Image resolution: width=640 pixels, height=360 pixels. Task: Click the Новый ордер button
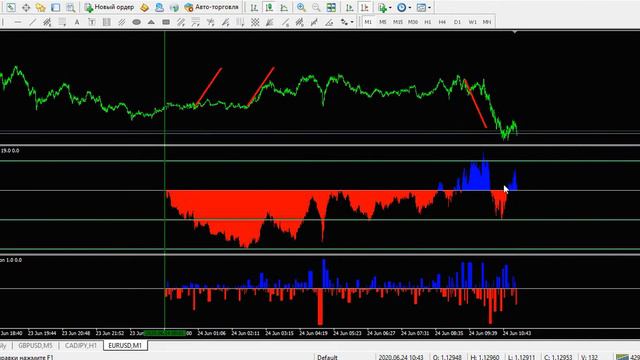coord(109,7)
